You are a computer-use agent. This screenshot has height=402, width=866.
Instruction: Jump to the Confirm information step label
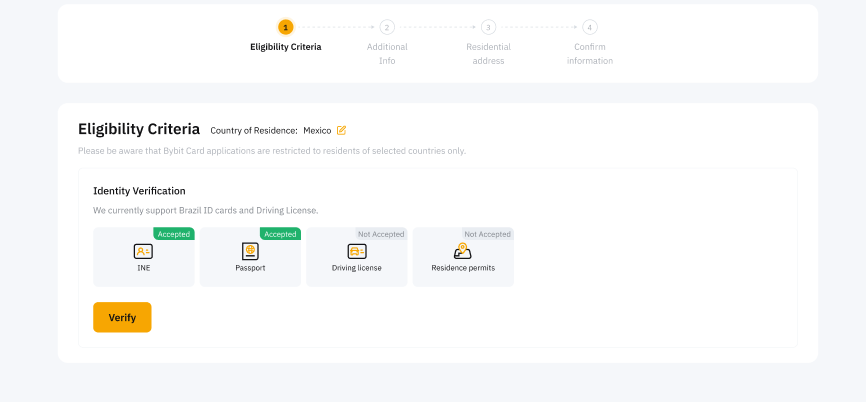[590, 53]
